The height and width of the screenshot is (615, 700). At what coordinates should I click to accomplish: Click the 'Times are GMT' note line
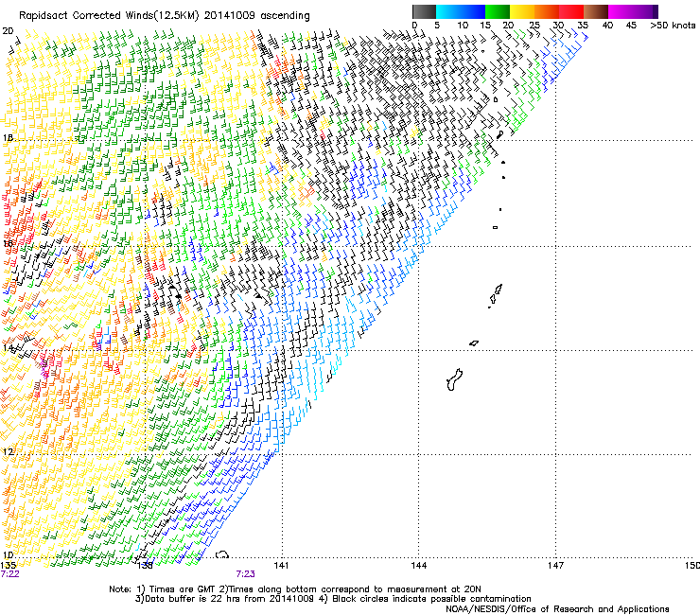pyautogui.click(x=295, y=589)
